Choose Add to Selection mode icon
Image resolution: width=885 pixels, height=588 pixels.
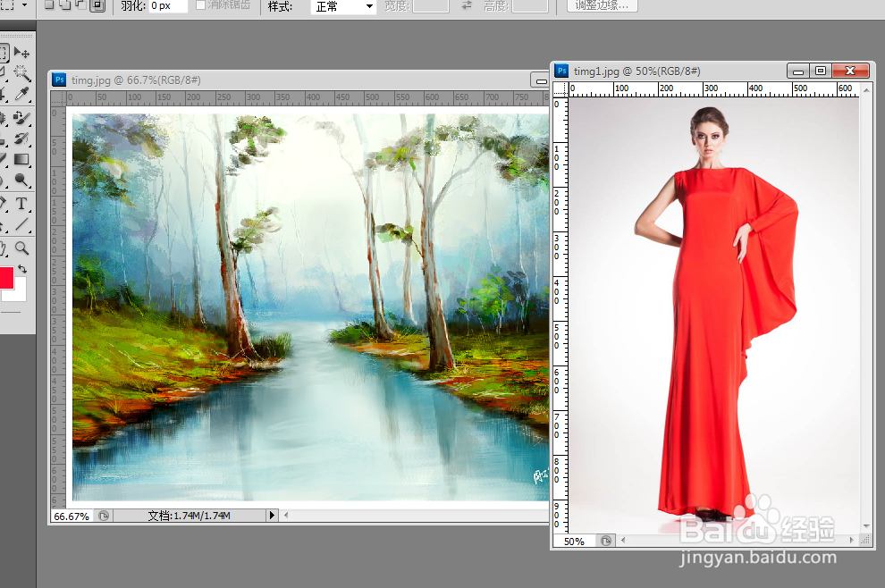pos(65,5)
